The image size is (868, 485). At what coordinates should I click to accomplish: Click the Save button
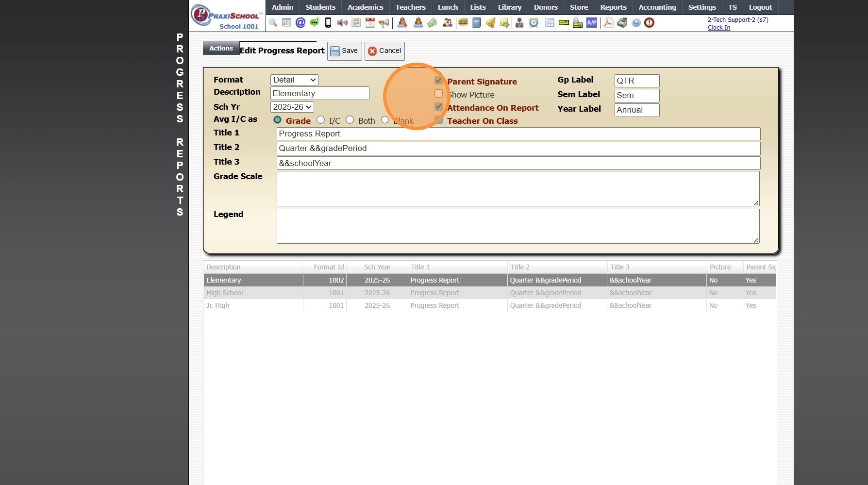pyautogui.click(x=345, y=51)
